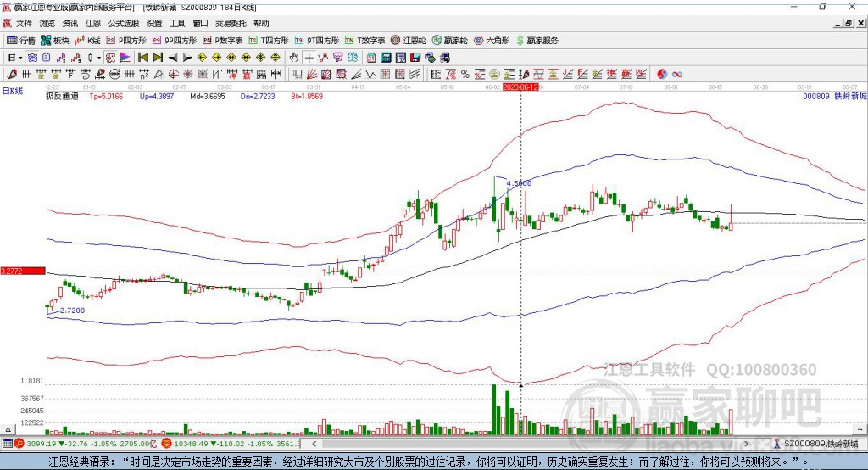Click the Dn=2.7233 indicator value
The height and width of the screenshot is (470, 868).
(x=258, y=96)
